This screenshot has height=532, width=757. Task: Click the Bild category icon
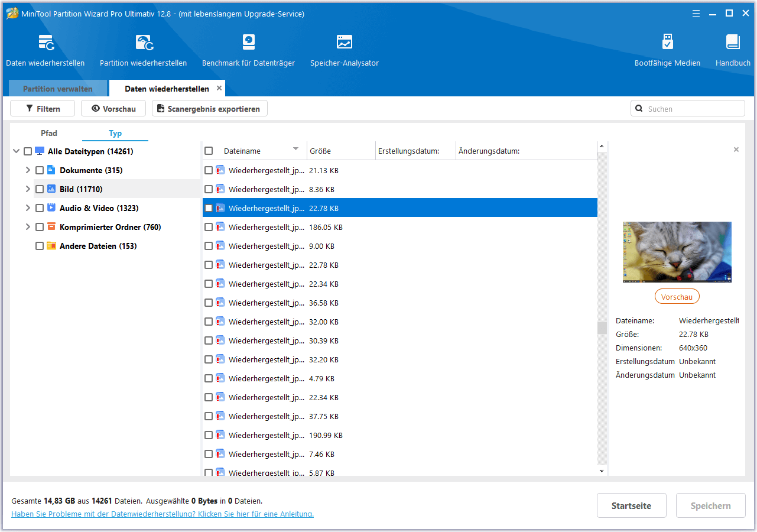(51, 189)
